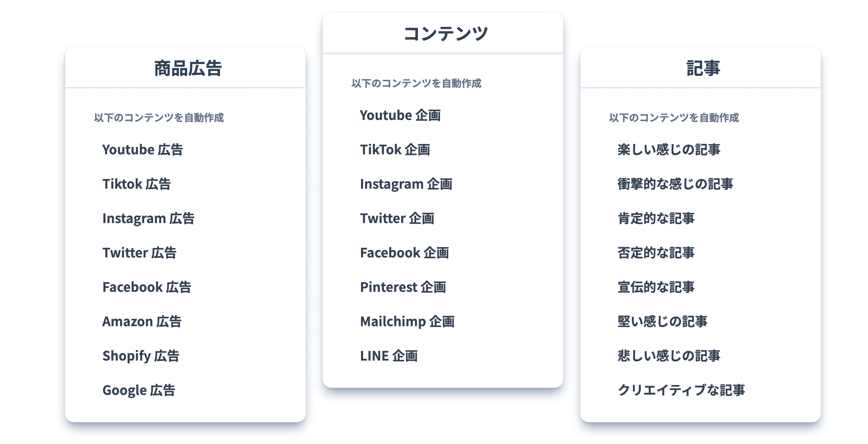This screenshot has height=444, width=868.
Task: Open LINE 企画 option
Action: tap(389, 356)
